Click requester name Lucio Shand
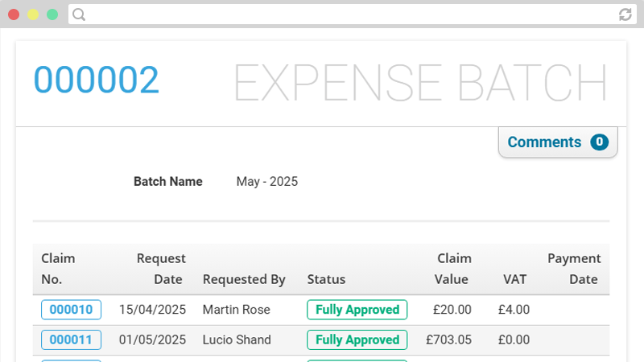The image size is (644, 362). [237, 339]
